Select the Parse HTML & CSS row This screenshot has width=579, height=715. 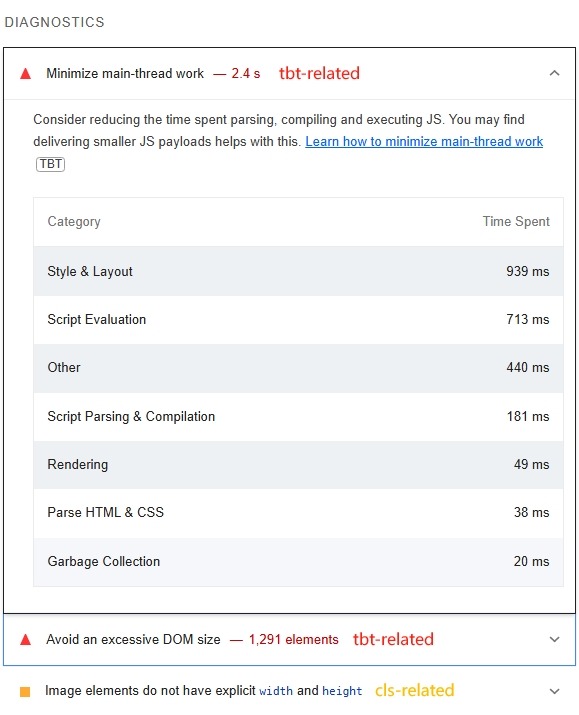298,513
